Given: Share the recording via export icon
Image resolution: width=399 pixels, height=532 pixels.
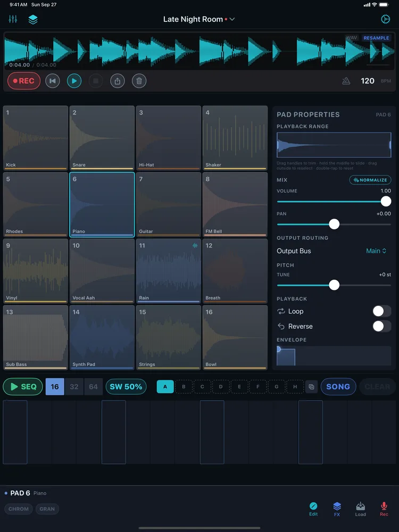Looking at the screenshot, I should click(118, 81).
